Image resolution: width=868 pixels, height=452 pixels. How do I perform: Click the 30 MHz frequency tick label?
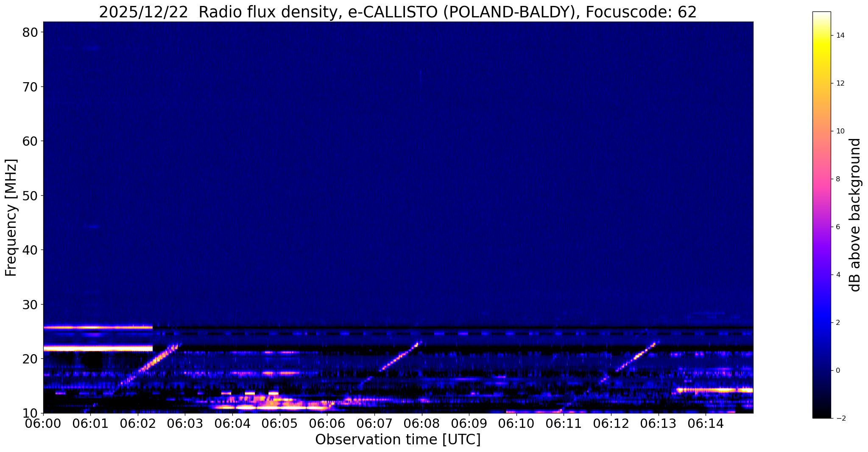pos(29,304)
